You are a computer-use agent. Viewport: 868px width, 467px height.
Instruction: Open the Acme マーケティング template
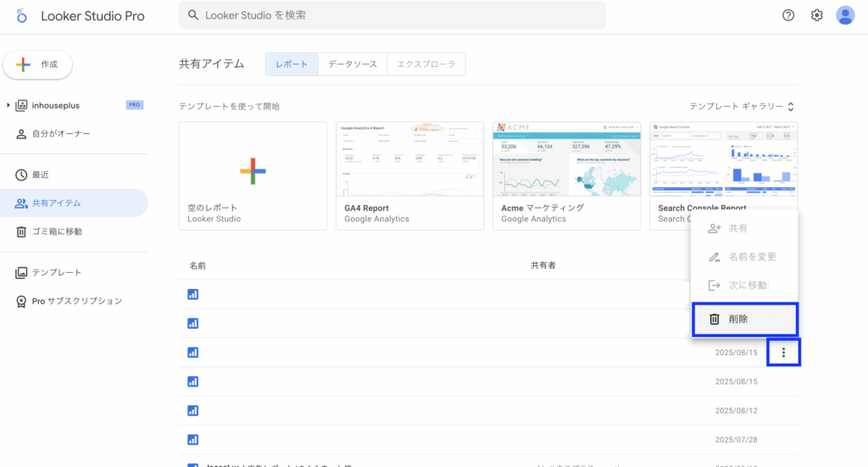(x=567, y=176)
